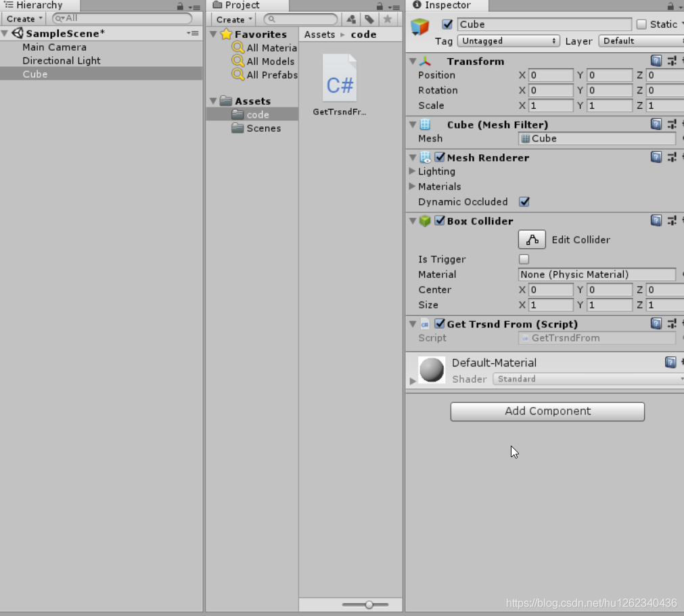Open Transform component preset settings icon
The height and width of the screenshot is (616, 684).
click(x=672, y=61)
